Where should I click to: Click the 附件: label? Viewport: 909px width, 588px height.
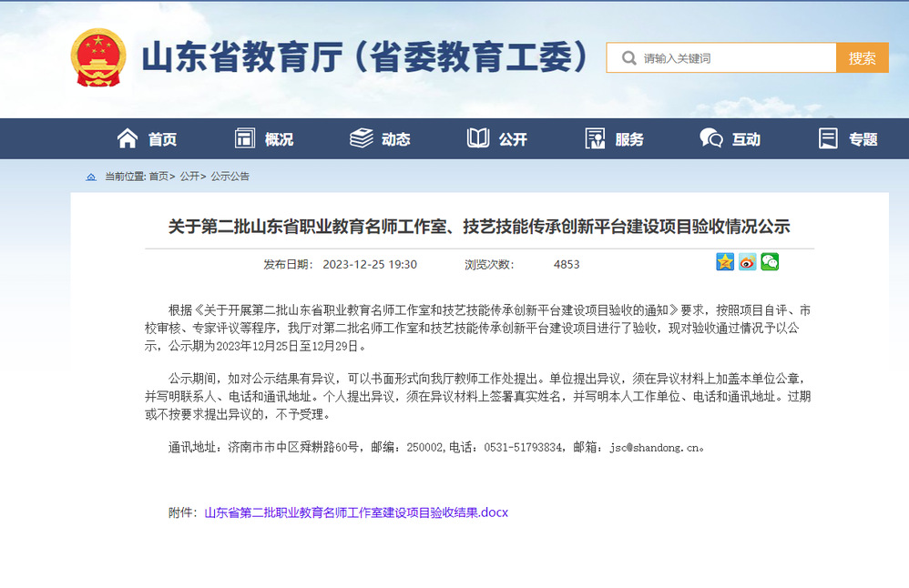183,512
